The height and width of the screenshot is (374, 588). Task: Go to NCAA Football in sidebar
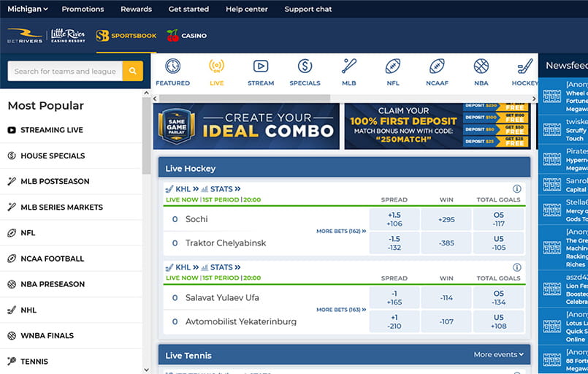coord(52,259)
